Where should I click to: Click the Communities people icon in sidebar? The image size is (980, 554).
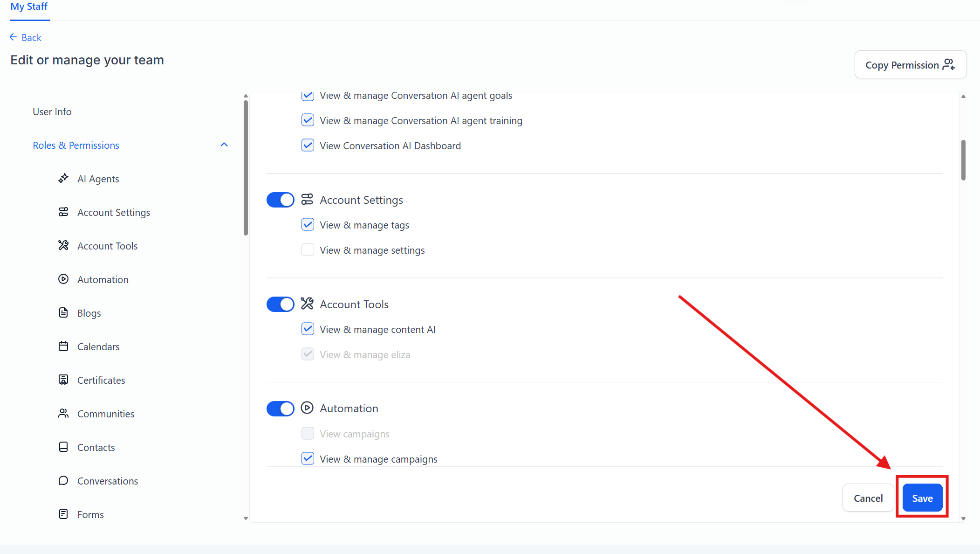tap(63, 413)
